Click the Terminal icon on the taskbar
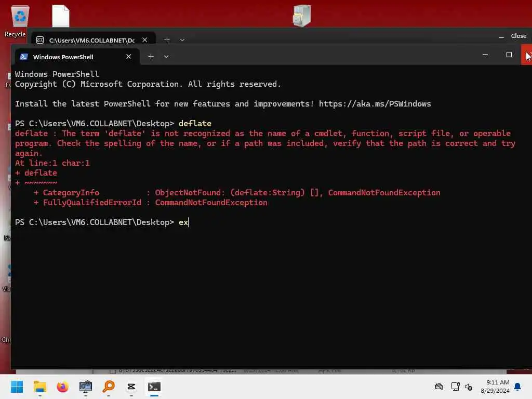Viewport: 532px width, 399px height. (154, 387)
